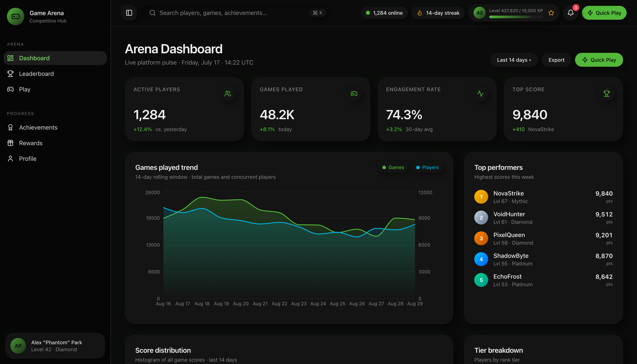Click EchoFrost's rank 5 badge
The width and height of the screenshot is (637, 364).
(481, 280)
